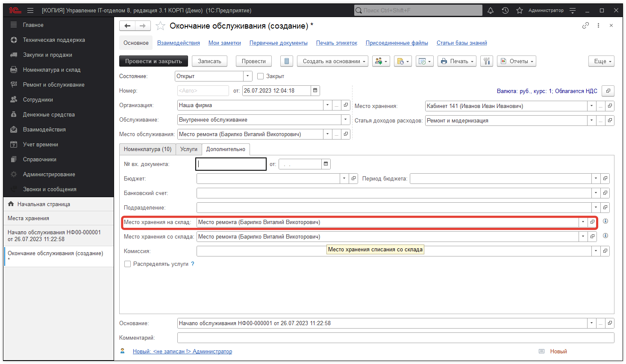Add current form to favorites star

(160, 26)
